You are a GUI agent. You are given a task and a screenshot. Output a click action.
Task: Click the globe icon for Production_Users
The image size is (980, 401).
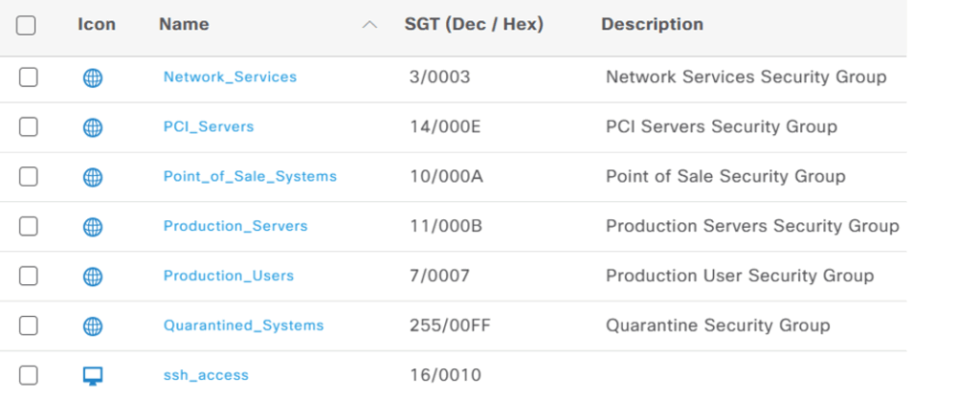click(93, 277)
